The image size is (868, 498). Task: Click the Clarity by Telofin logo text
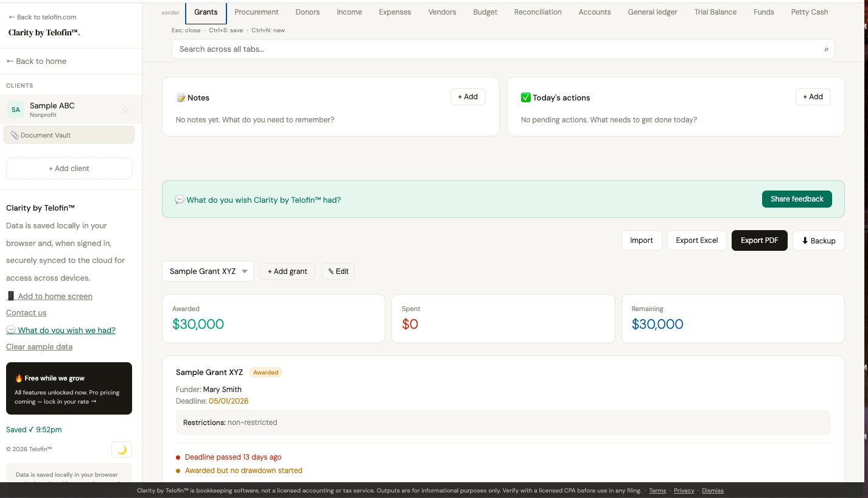[x=44, y=33]
